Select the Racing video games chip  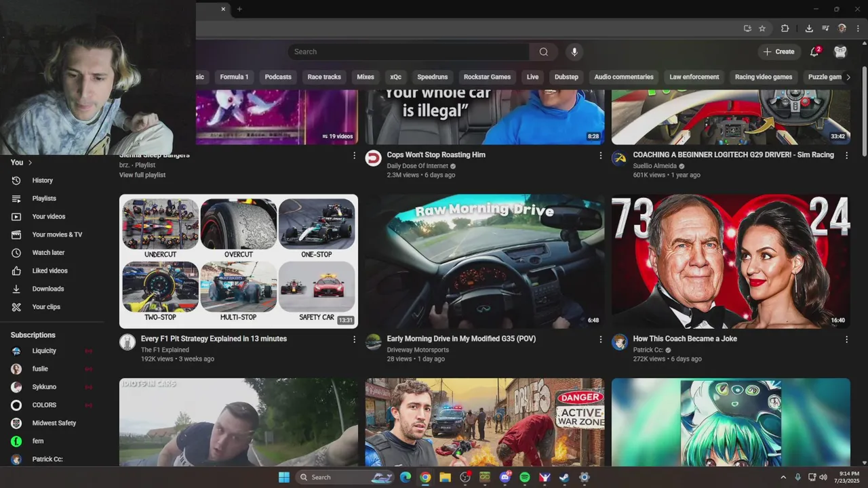764,77
